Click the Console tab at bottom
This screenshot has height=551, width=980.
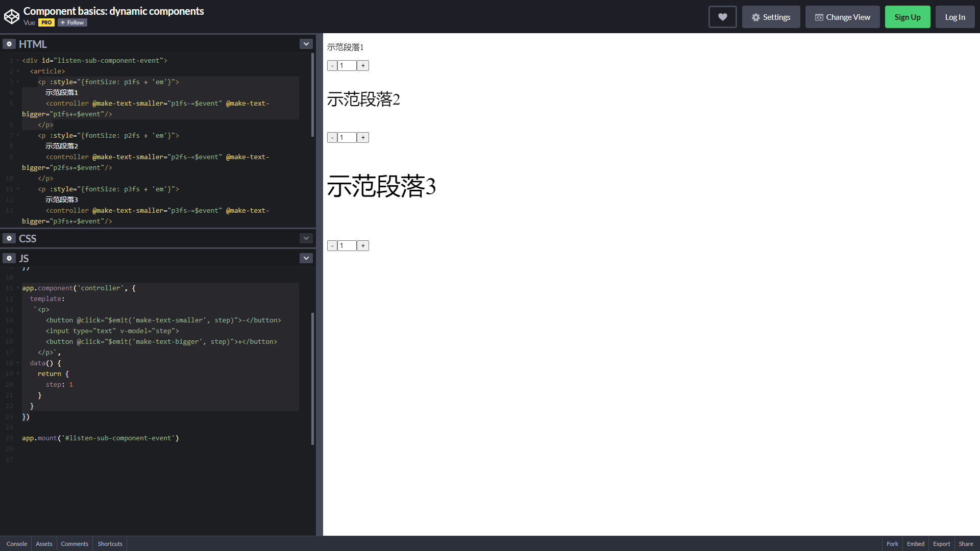[x=16, y=543]
